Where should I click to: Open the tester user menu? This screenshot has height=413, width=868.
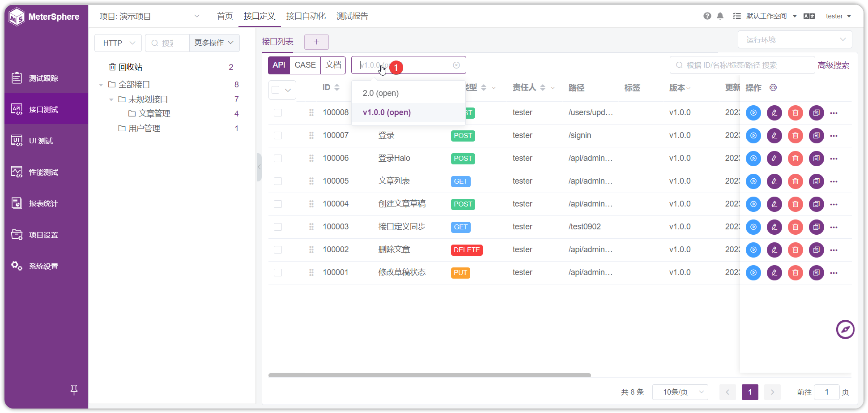point(838,16)
